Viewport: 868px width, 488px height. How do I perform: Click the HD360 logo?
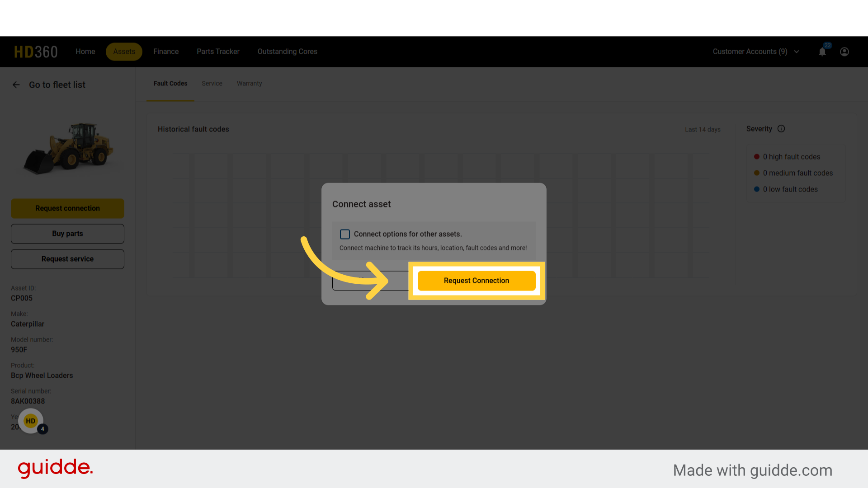tap(36, 51)
